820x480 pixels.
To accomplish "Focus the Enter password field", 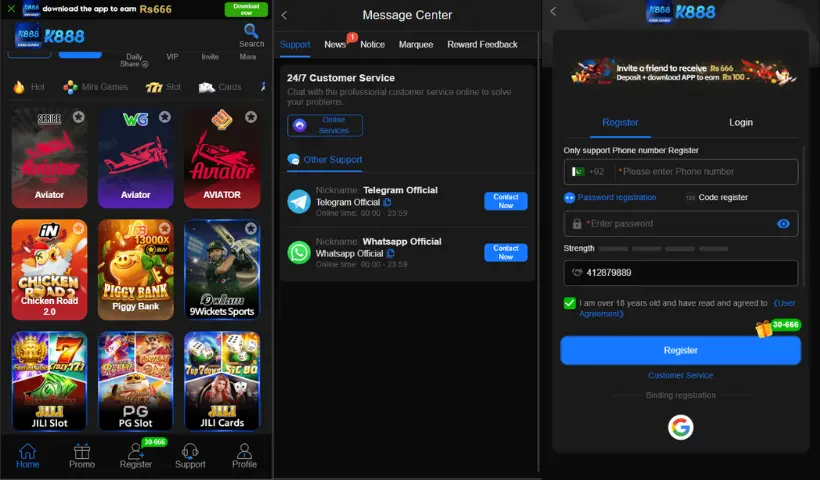I will [681, 224].
